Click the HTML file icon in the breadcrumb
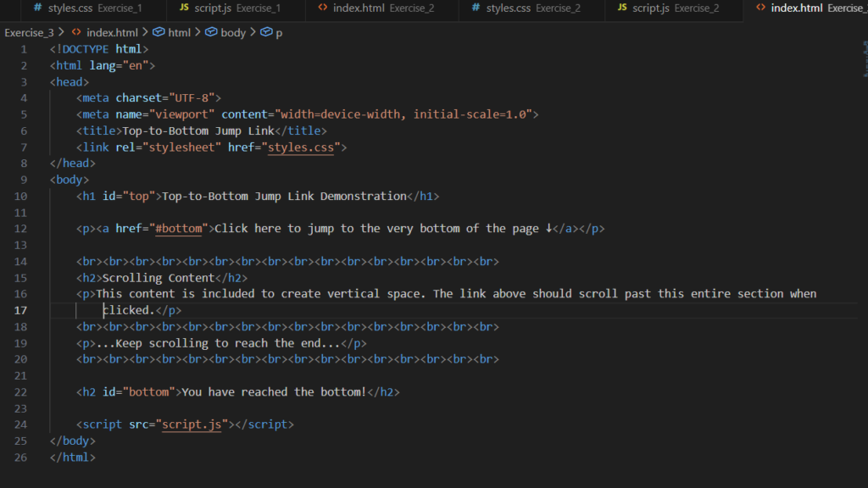 [x=76, y=32]
